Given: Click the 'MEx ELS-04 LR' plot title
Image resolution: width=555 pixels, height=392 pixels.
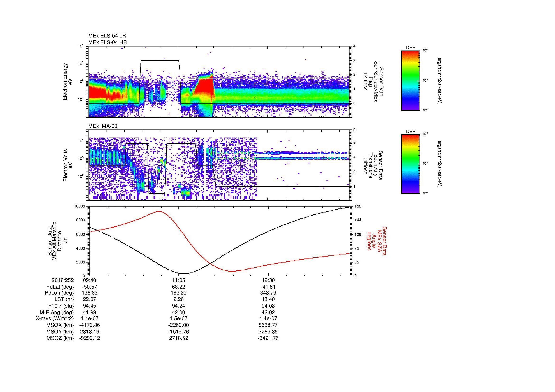Looking at the screenshot, I should pyautogui.click(x=107, y=36).
